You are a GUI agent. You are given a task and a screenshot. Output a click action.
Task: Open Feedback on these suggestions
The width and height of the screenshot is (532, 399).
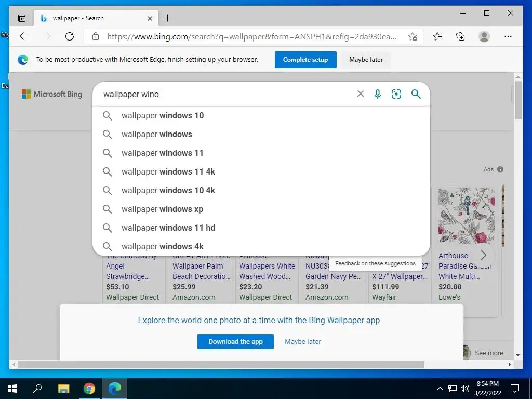click(x=375, y=263)
